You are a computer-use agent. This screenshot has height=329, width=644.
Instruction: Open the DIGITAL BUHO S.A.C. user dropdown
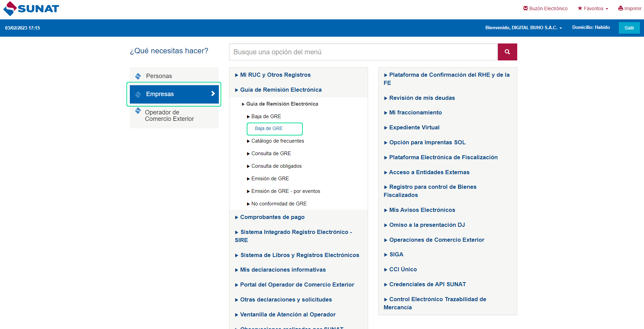524,28
